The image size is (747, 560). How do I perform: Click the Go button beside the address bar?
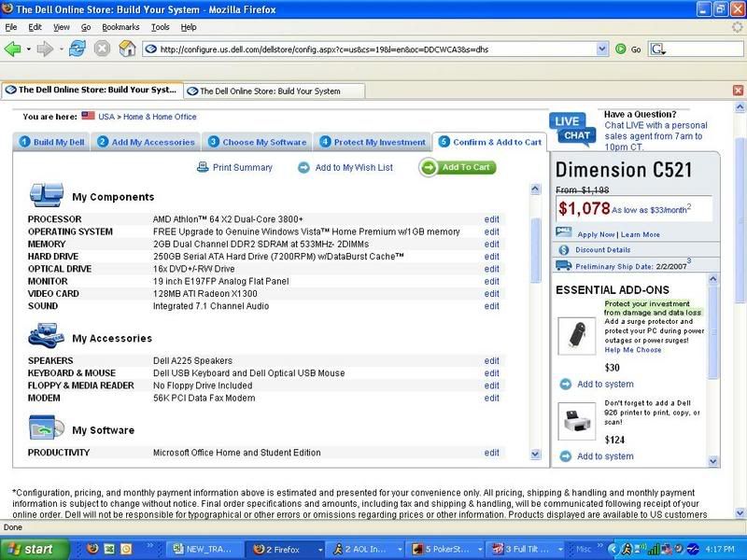coord(627,49)
